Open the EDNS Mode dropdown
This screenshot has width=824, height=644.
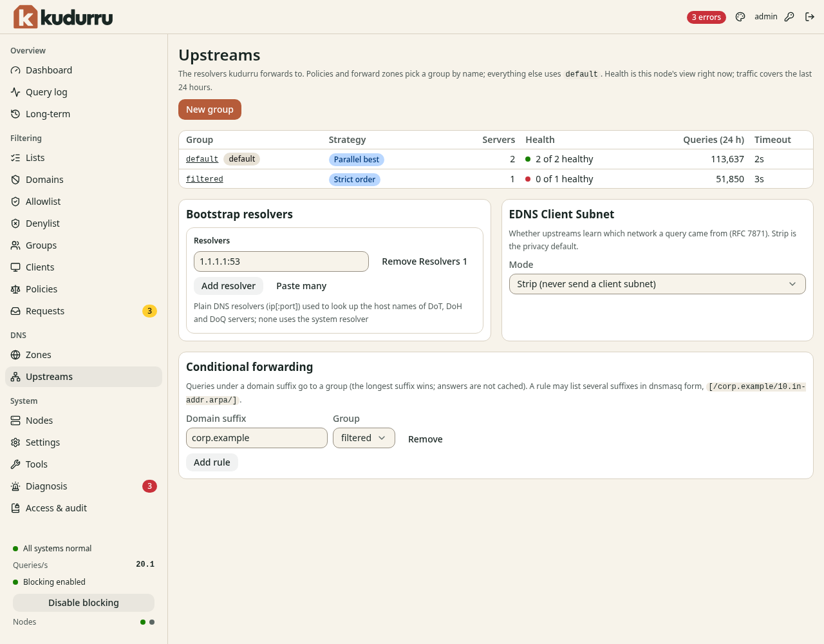point(657,284)
